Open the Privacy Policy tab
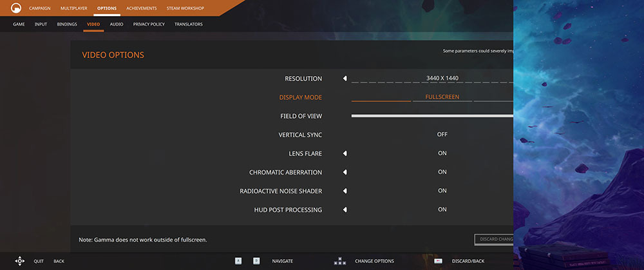Viewport: 644px width, 270px height. pyautogui.click(x=149, y=24)
